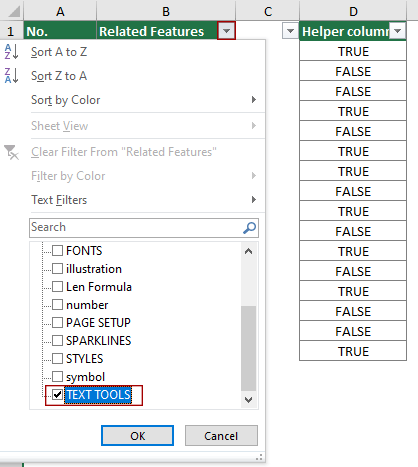Uncheck the TEXT TOOLS checkbox
The image size is (418, 467).
click(x=57, y=395)
